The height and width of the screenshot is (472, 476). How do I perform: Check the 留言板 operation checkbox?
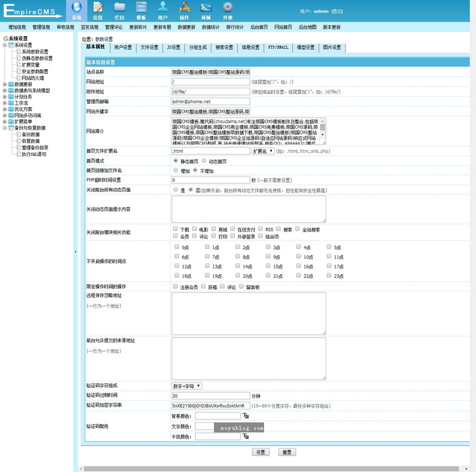coord(242,286)
